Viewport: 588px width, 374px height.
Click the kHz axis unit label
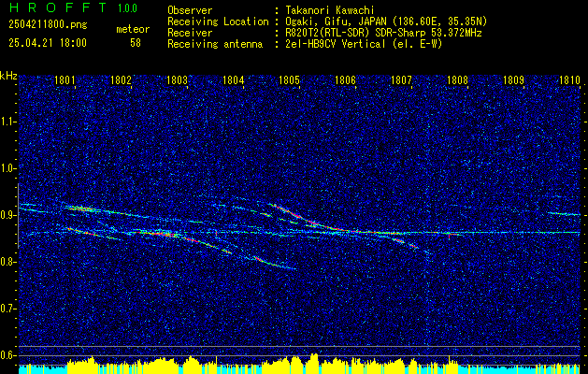click(x=8, y=76)
